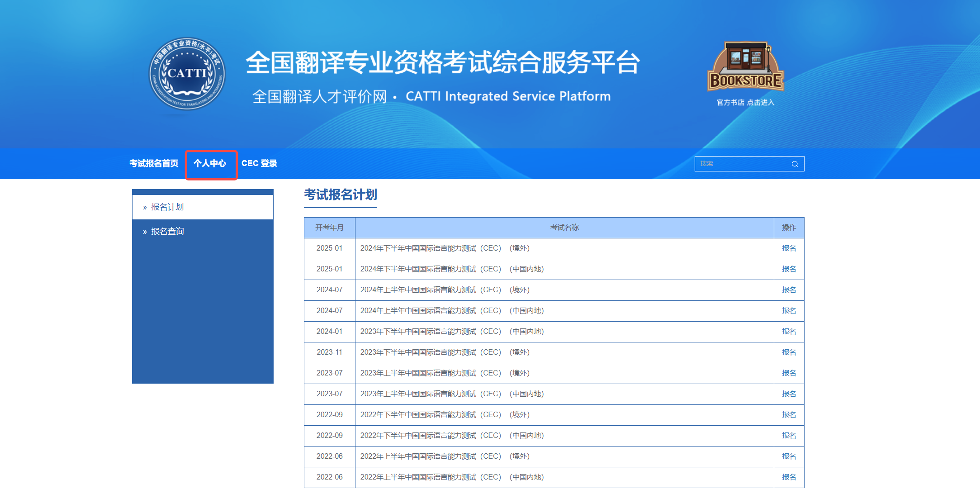980x494 pixels.
Task: Click the 2023-11 date cell
Action: click(x=330, y=352)
